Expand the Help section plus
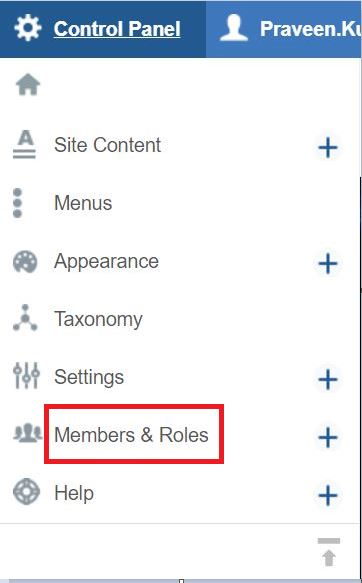 (x=328, y=495)
